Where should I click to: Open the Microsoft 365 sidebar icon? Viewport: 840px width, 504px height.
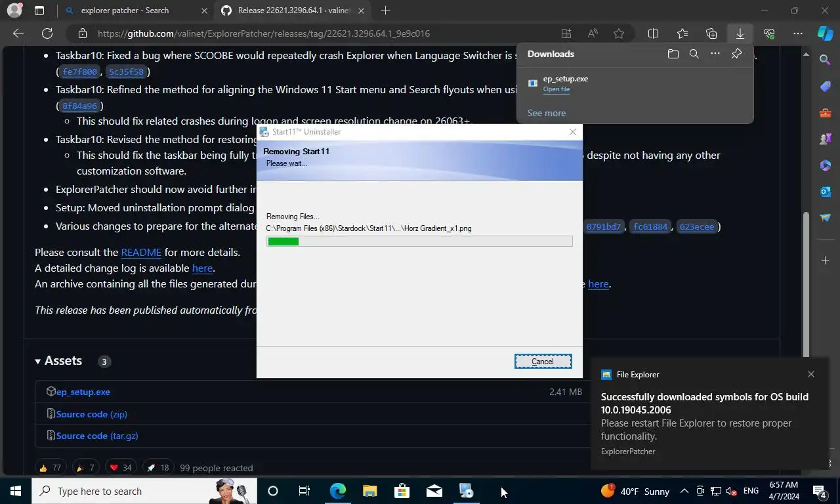826,165
